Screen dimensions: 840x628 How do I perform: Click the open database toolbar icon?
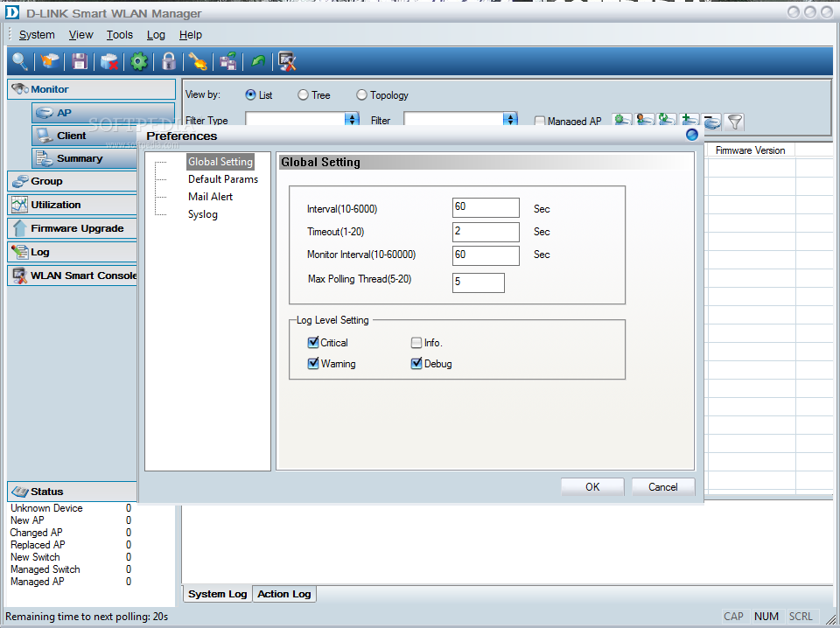(50, 61)
